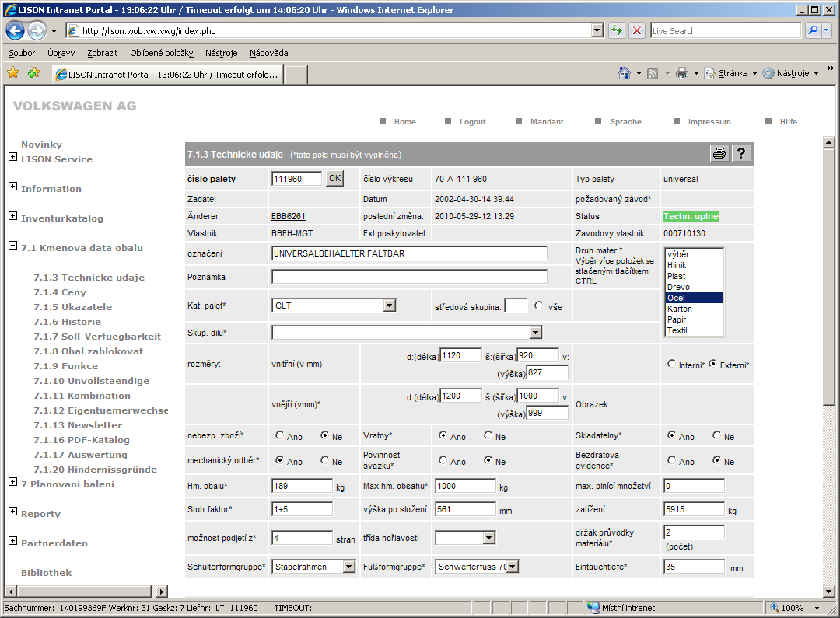This screenshot has width=840, height=618.
Task: Open 7.1.16 PDF-Katalog in sidebar
Action: 82,440
